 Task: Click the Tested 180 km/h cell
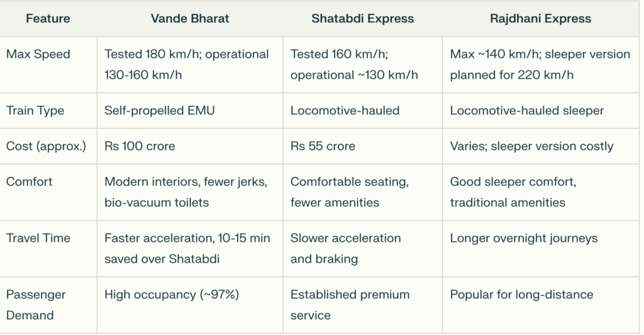coord(186,64)
